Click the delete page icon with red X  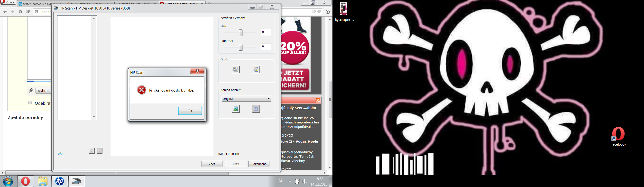point(100,151)
